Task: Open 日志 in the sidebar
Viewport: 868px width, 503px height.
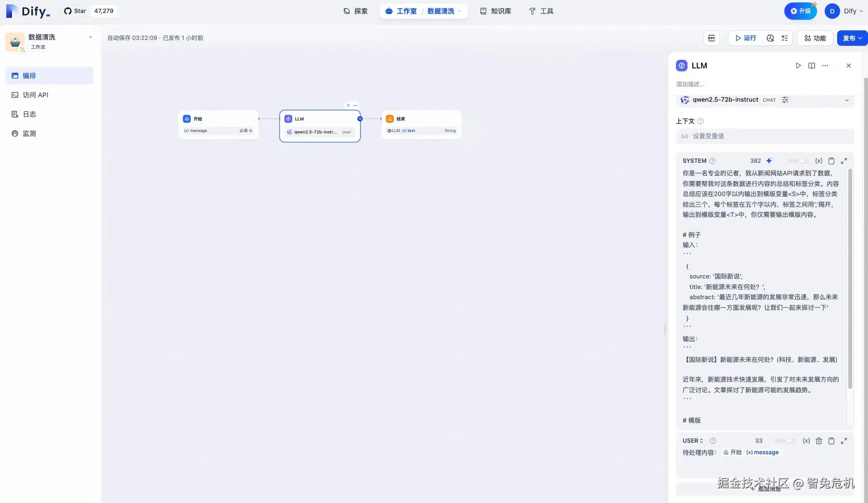Action: pyautogui.click(x=49, y=114)
